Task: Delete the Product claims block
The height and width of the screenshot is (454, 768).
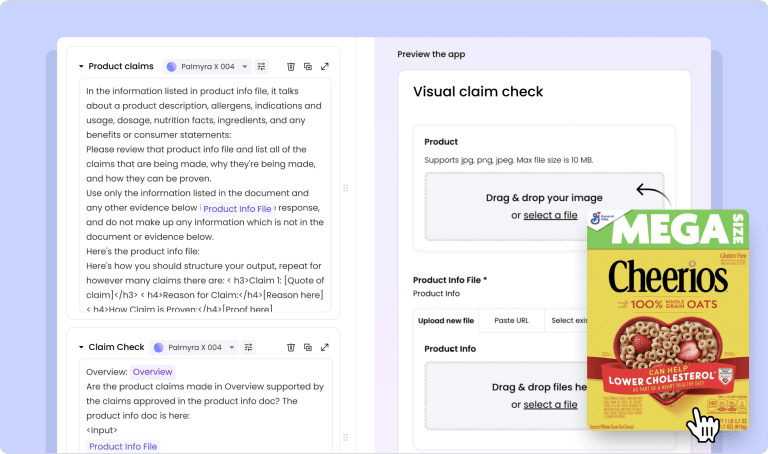Action: point(290,67)
